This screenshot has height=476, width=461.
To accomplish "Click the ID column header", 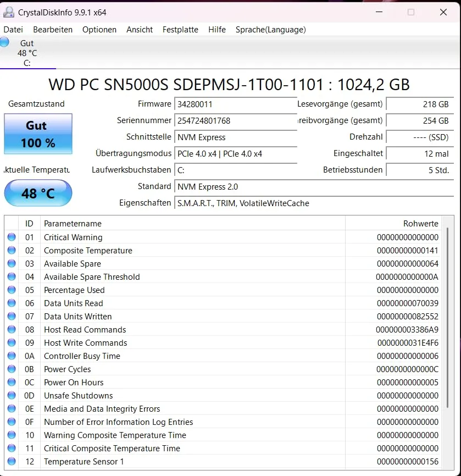I will pos(29,223).
